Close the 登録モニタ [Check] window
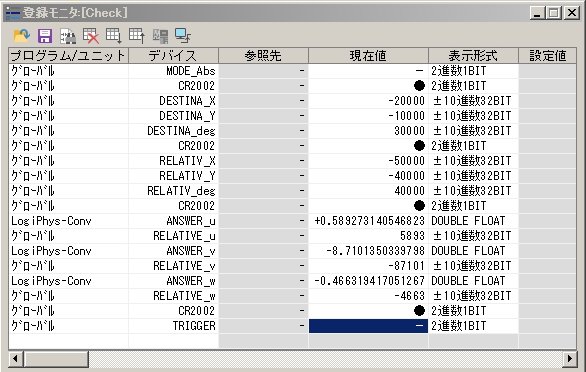The height and width of the screenshot is (372, 586). pyautogui.click(x=572, y=13)
